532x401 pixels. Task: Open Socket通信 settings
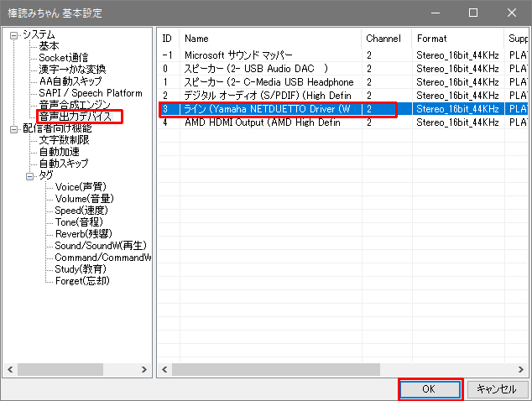click(x=64, y=58)
